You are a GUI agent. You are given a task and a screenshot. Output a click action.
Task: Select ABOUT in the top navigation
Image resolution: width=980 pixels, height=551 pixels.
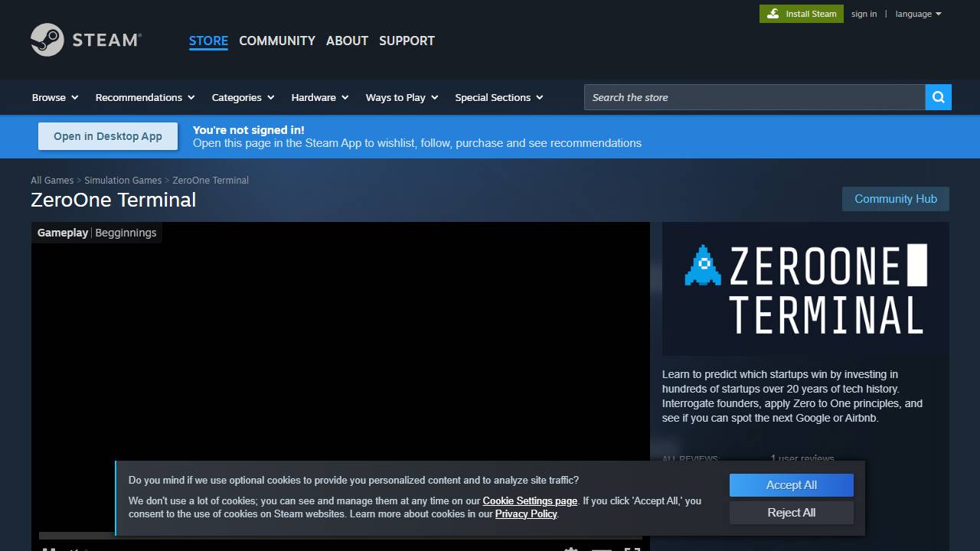point(347,41)
